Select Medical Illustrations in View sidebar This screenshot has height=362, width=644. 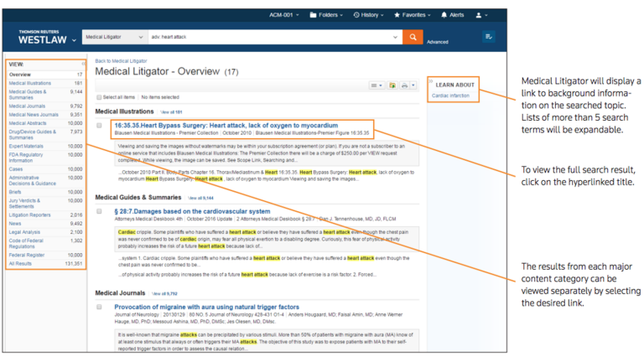(30, 83)
